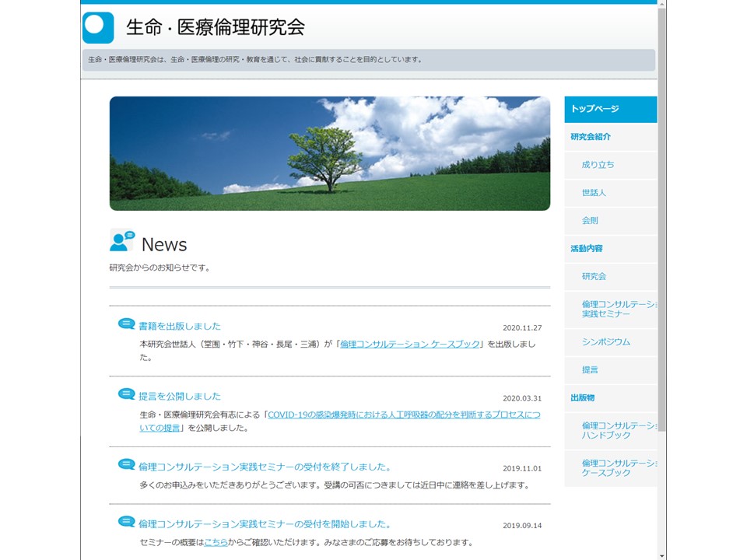Click the こちら seminar overview link
747x560 pixels.
(216, 542)
